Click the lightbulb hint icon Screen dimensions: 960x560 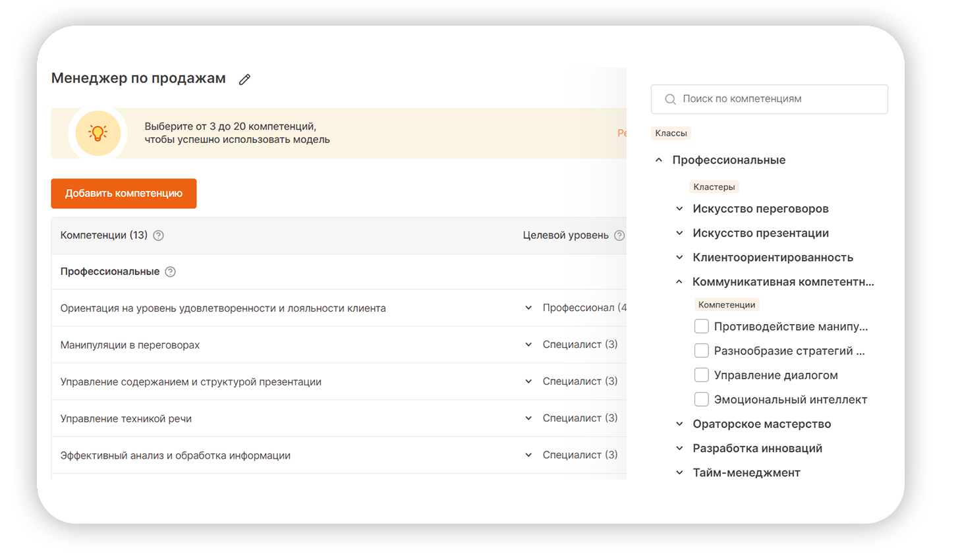(98, 133)
